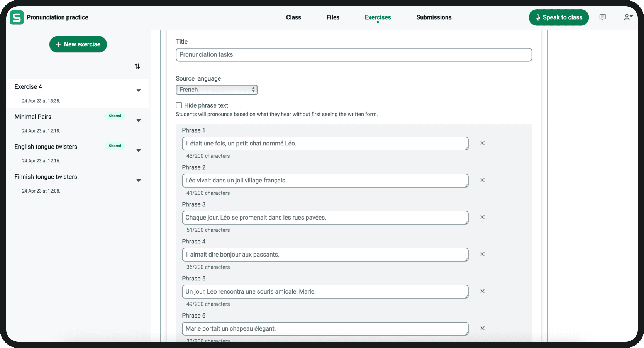
Task: Open the chat messages icon
Action: point(602,17)
